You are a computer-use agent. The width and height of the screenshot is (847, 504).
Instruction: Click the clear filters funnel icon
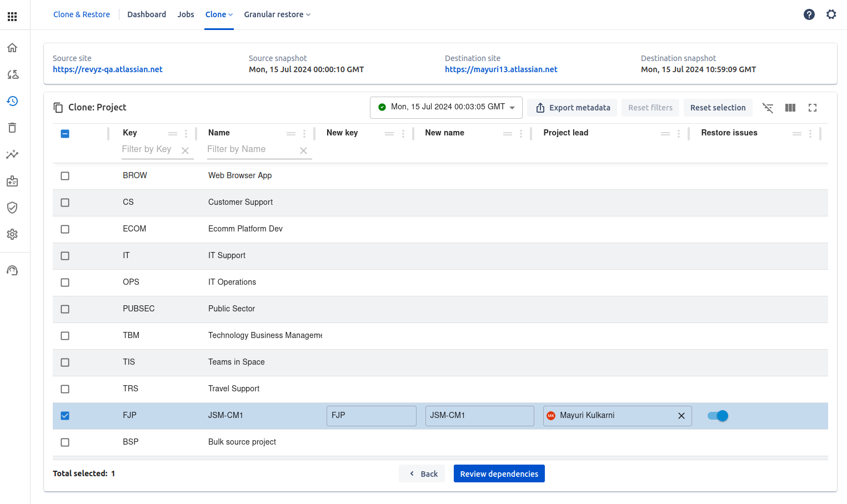[x=768, y=108]
